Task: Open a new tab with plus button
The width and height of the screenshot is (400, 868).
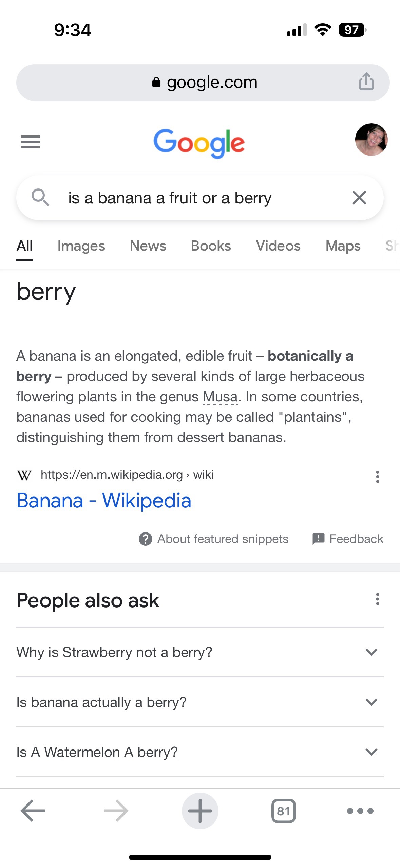Action: (200, 811)
